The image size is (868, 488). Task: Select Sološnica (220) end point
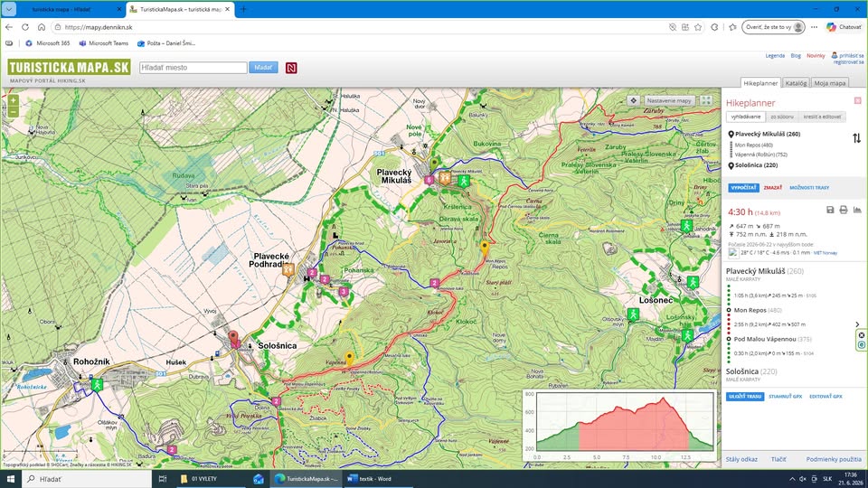click(756, 164)
